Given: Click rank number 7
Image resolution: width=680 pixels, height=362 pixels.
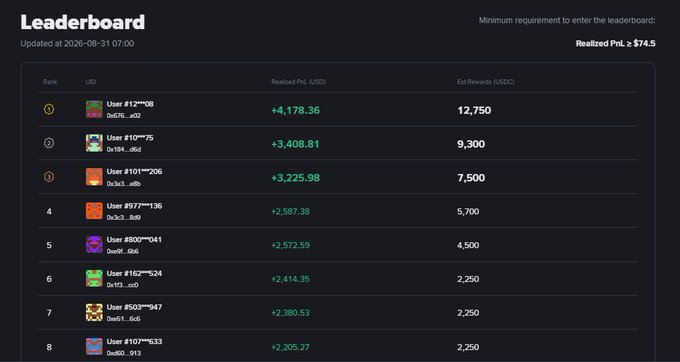Looking at the screenshot, I should (49, 313).
